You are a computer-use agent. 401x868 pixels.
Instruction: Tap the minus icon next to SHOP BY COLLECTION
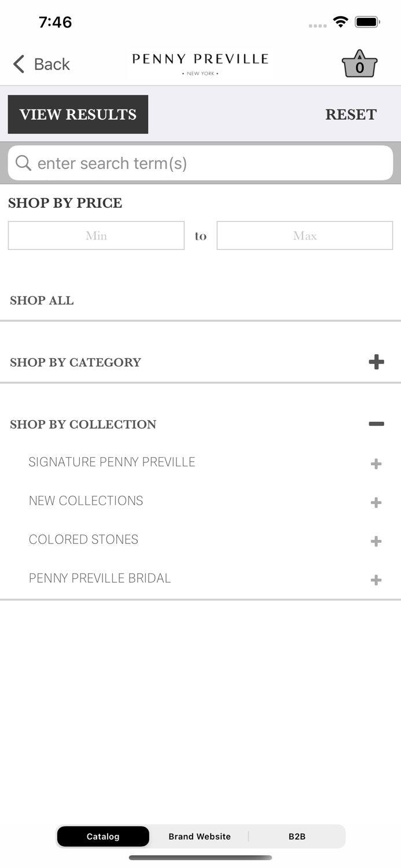377,424
